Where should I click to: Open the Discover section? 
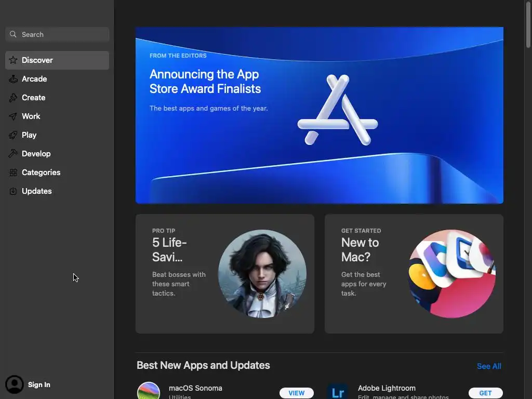(57, 60)
